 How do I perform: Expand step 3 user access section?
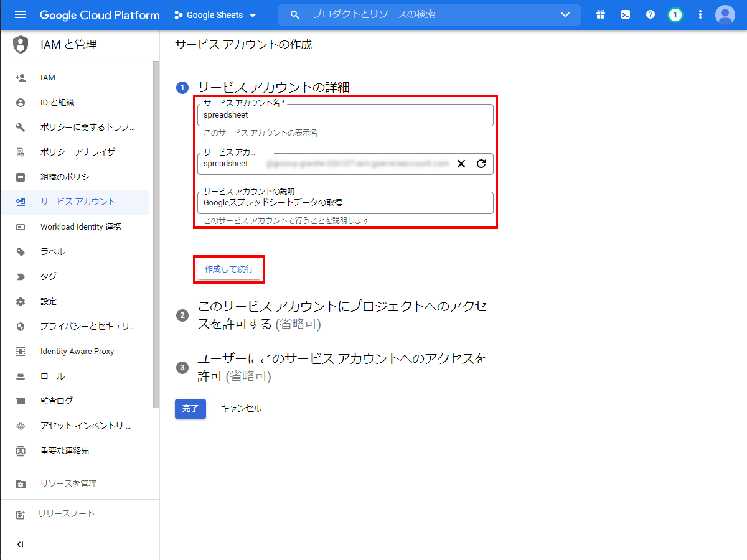(342, 367)
